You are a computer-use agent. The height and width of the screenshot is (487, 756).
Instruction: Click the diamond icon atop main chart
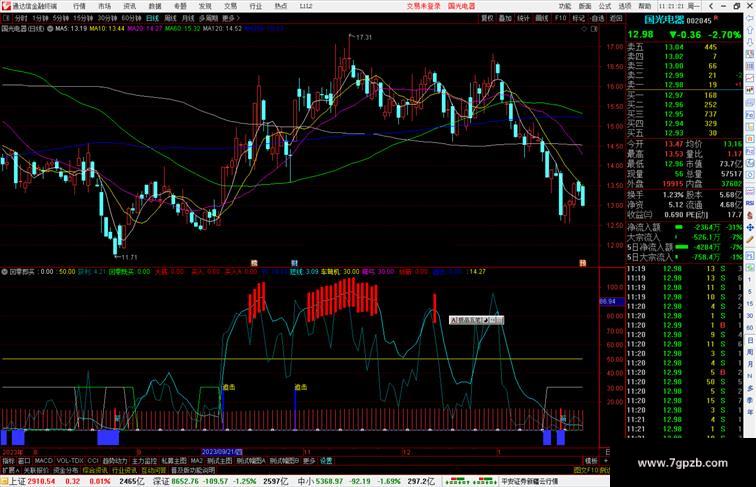coord(584,29)
